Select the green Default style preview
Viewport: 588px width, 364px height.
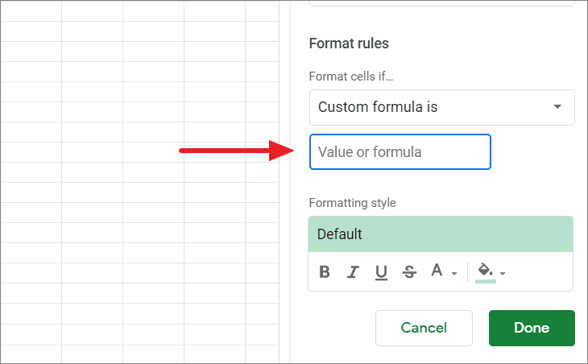point(441,234)
